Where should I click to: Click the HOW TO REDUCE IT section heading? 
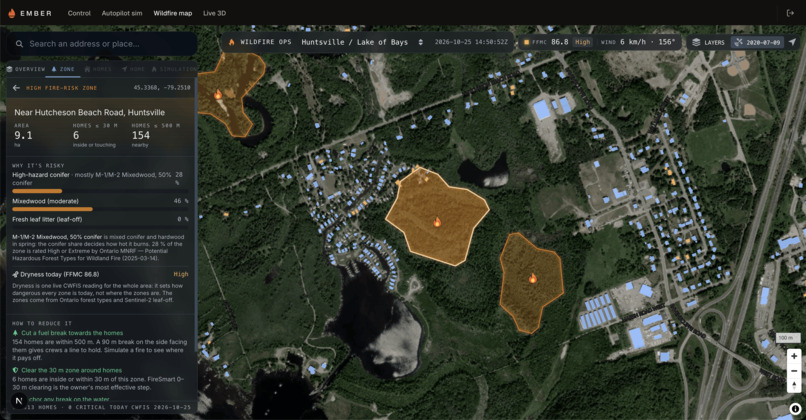(42, 323)
